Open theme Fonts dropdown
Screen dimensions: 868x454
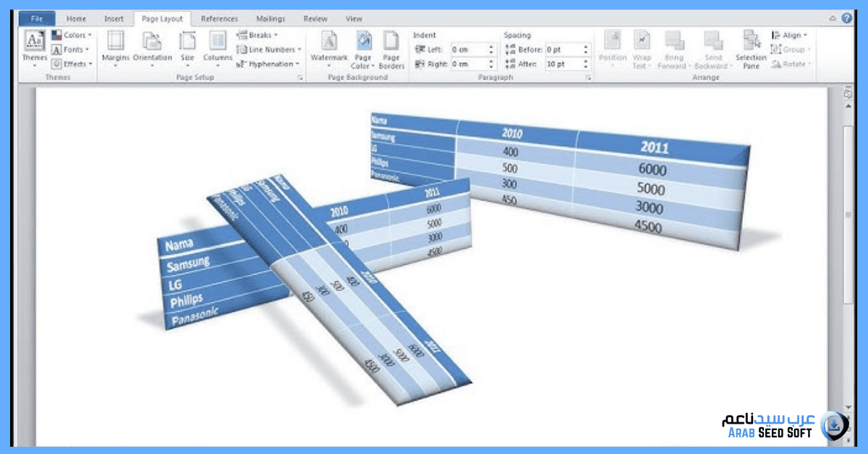[x=71, y=49]
